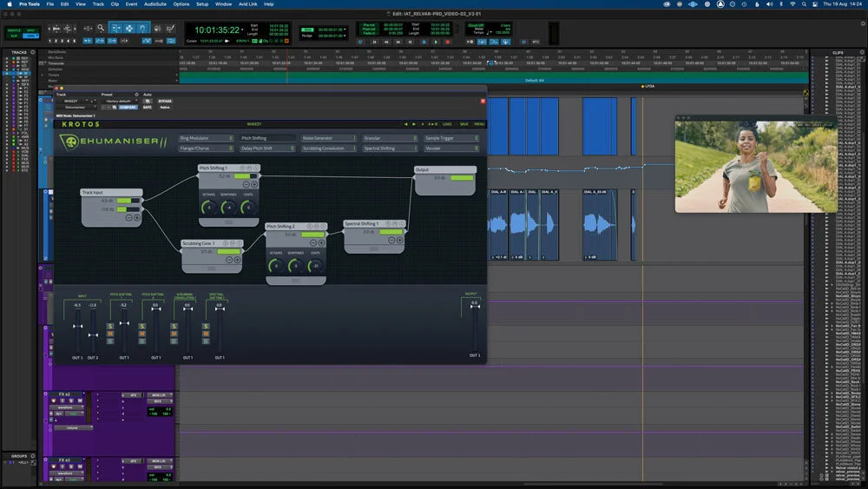Open main counter format dropdown arrow
This screenshot has height=489, width=868.
pyautogui.click(x=242, y=30)
